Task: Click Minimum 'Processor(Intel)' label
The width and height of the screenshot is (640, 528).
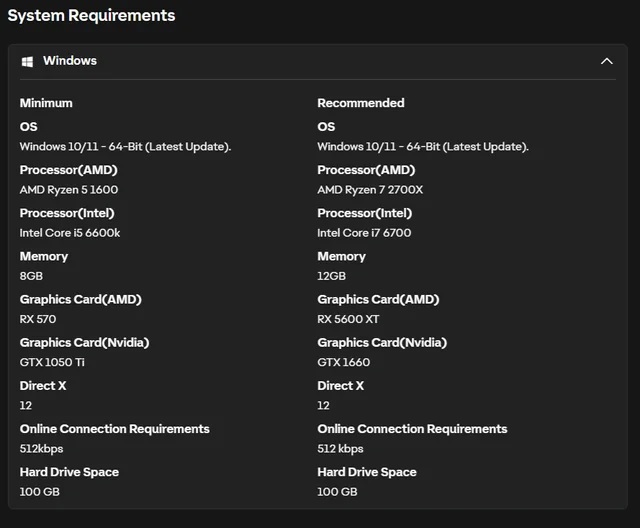Action: [x=67, y=213]
